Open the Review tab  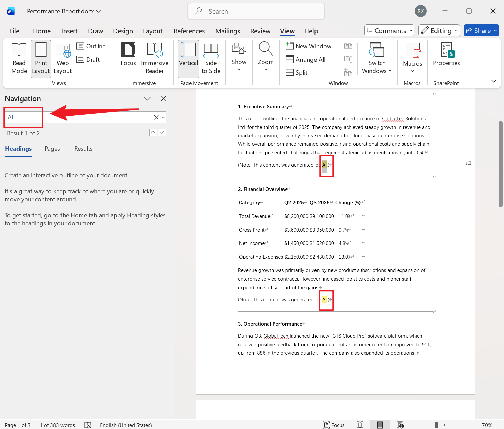[x=260, y=31]
